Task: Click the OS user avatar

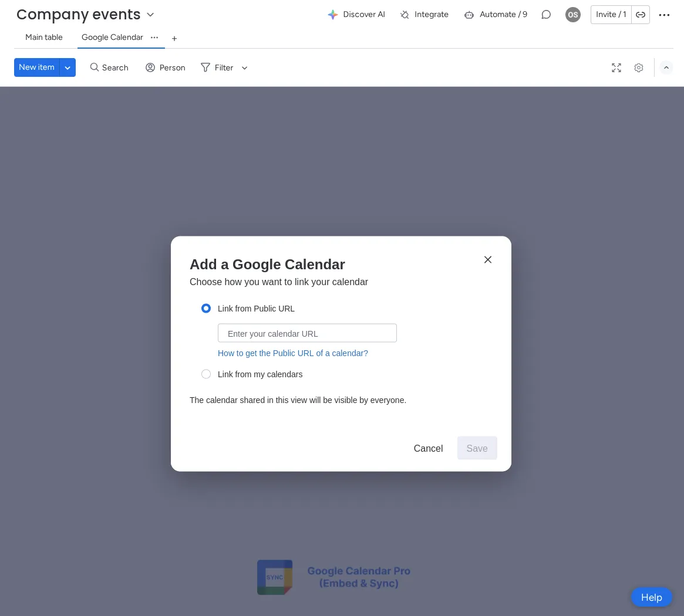Action: (573, 15)
